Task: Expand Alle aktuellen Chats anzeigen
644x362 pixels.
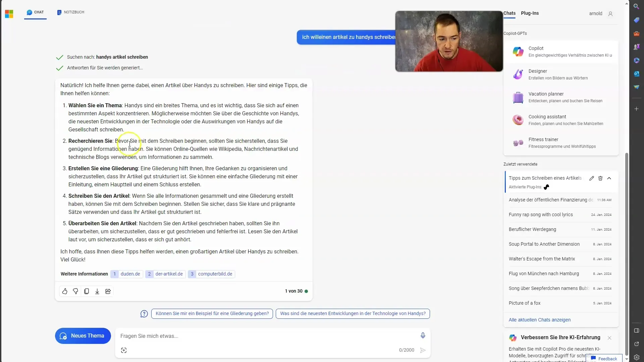Action: 540,319
